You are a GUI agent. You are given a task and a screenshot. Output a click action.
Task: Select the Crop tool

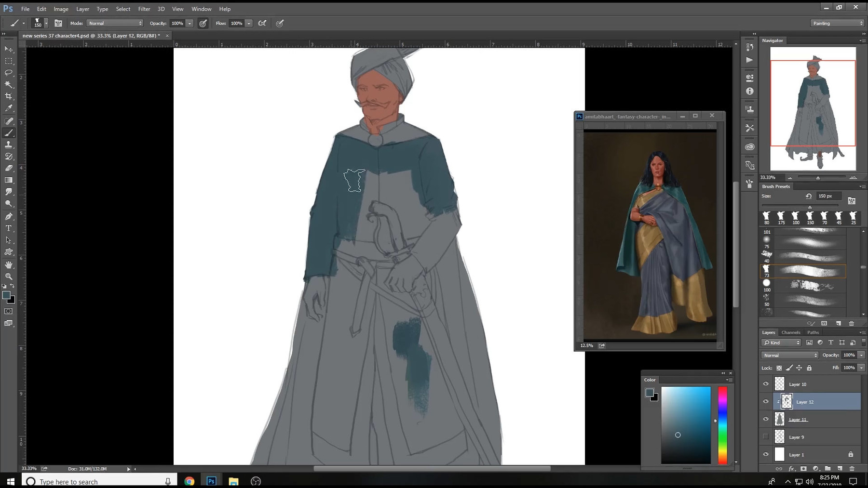pos(8,96)
